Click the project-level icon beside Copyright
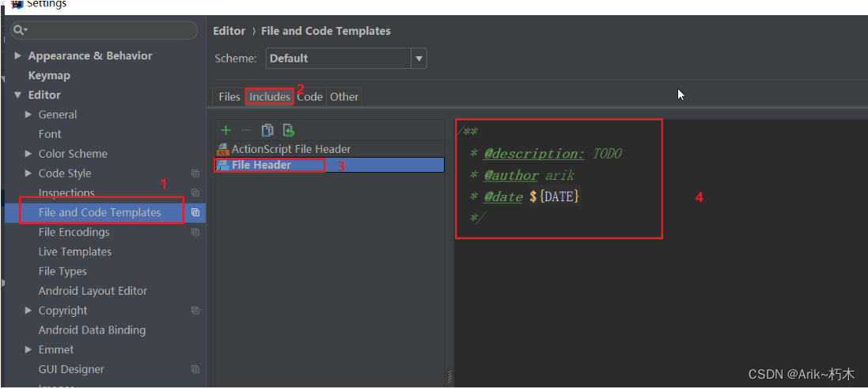This screenshot has height=389, width=868. [x=195, y=311]
